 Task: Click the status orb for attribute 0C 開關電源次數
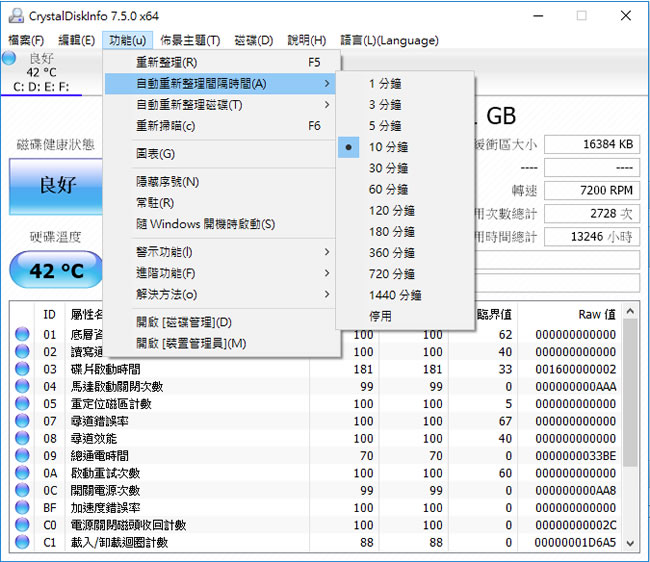tap(22, 491)
